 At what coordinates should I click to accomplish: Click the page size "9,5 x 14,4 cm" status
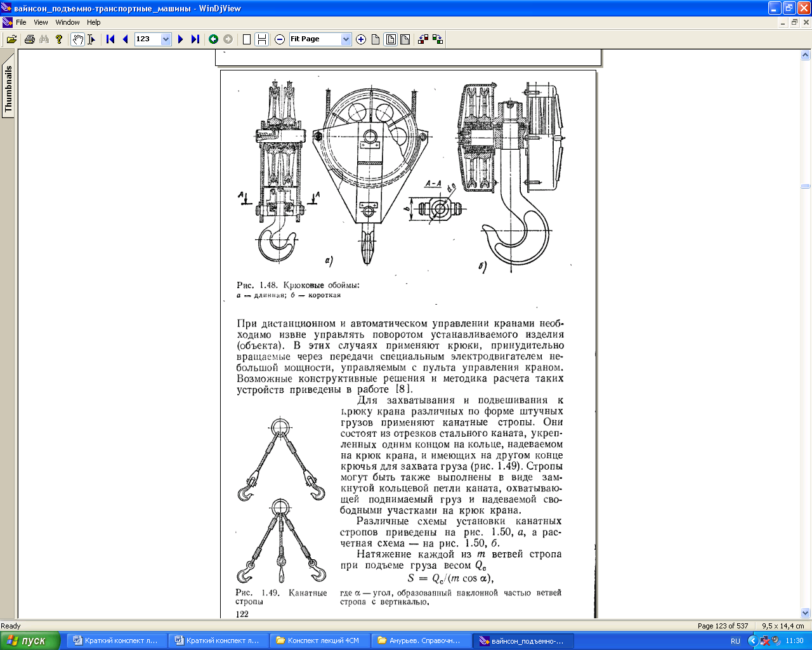(x=783, y=626)
